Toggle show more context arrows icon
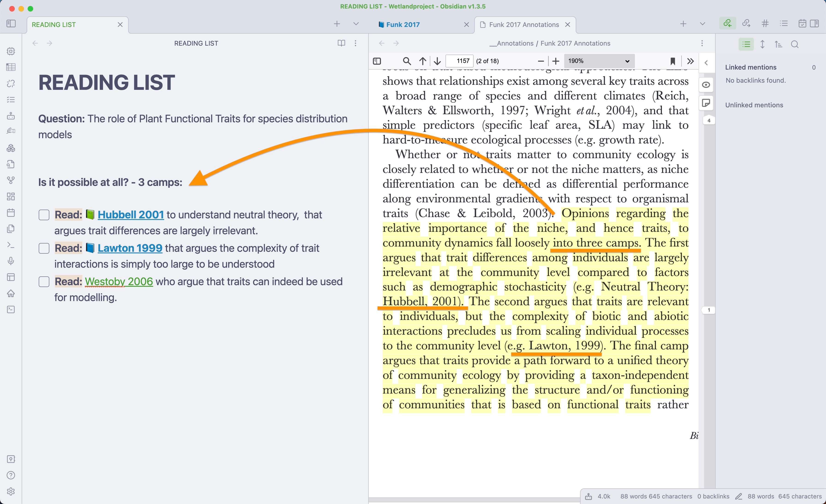The width and height of the screenshot is (826, 504). point(763,44)
